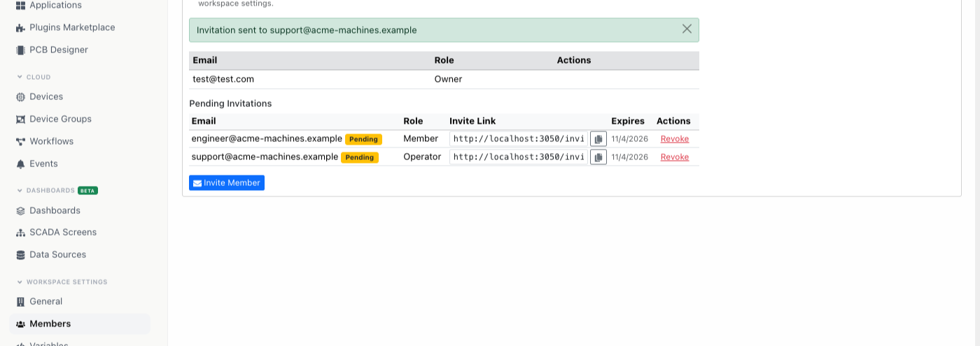Image resolution: width=980 pixels, height=346 pixels.
Task: Open Data Sources page
Action: pyautogui.click(x=57, y=254)
